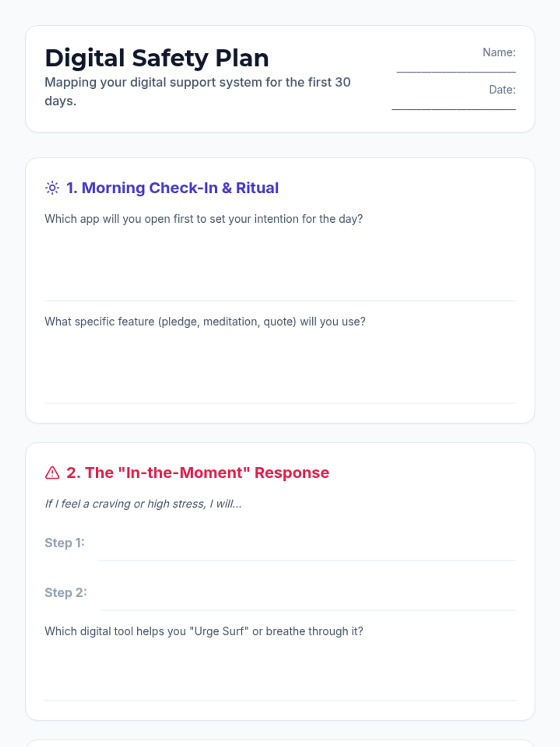
Task: Click the Digital Safety Plan title
Action: coord(157,58)
